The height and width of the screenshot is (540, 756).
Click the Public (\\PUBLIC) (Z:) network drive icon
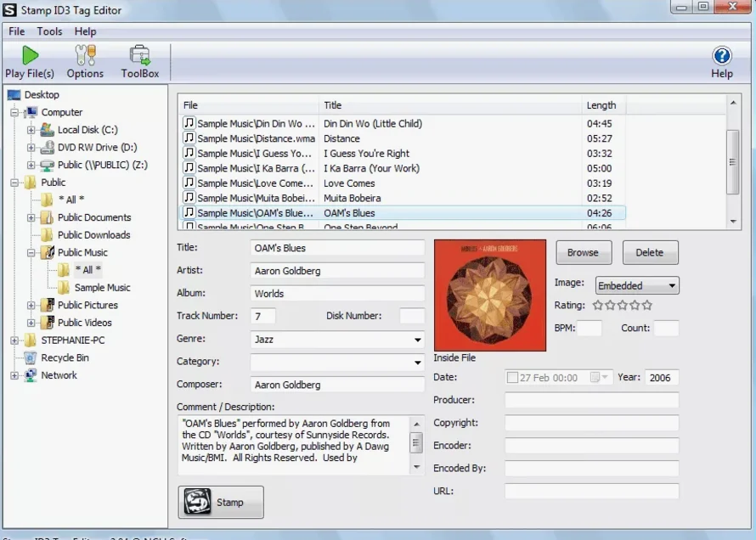[47, 165]
